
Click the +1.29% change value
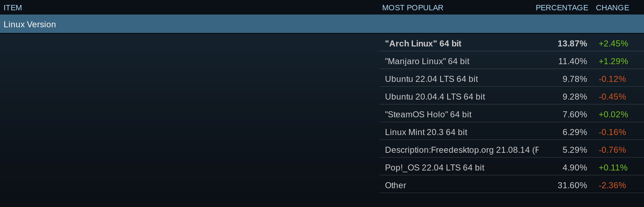[x=613, y=61]
